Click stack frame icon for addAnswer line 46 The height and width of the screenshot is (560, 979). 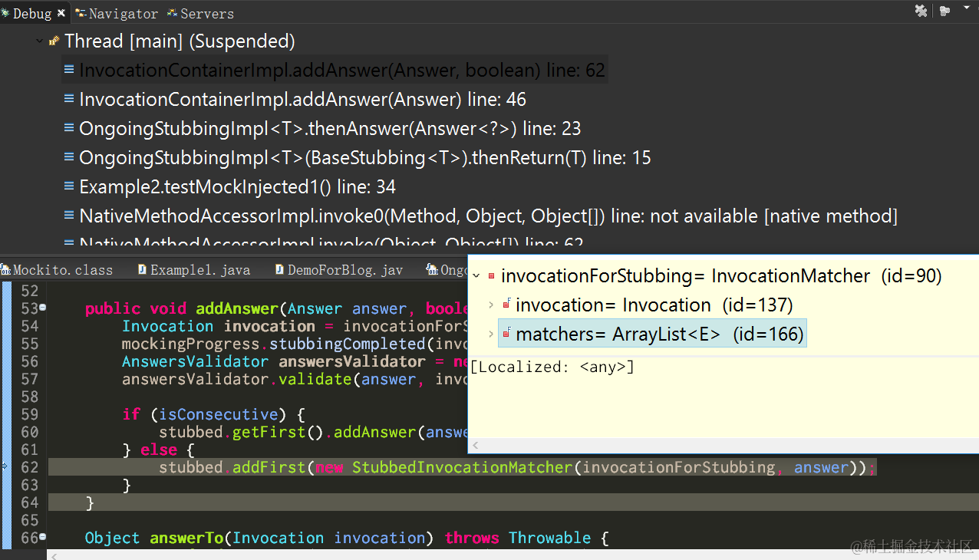click(x=69, y=99)
